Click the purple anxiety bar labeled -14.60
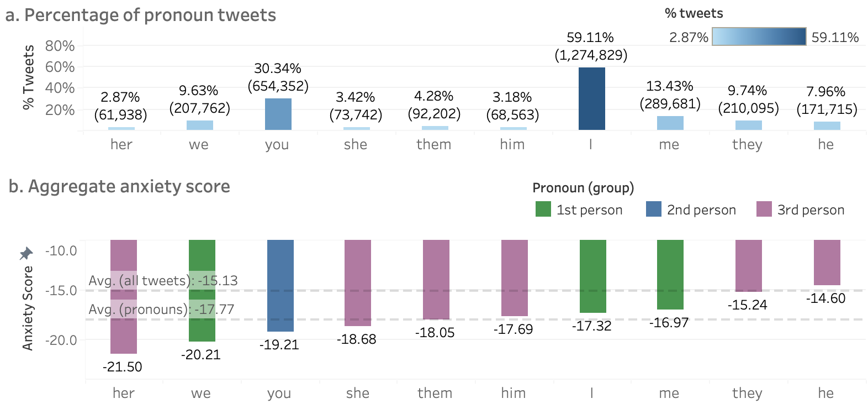Viewport: 868px width, 409px height. tap(827, 263)
